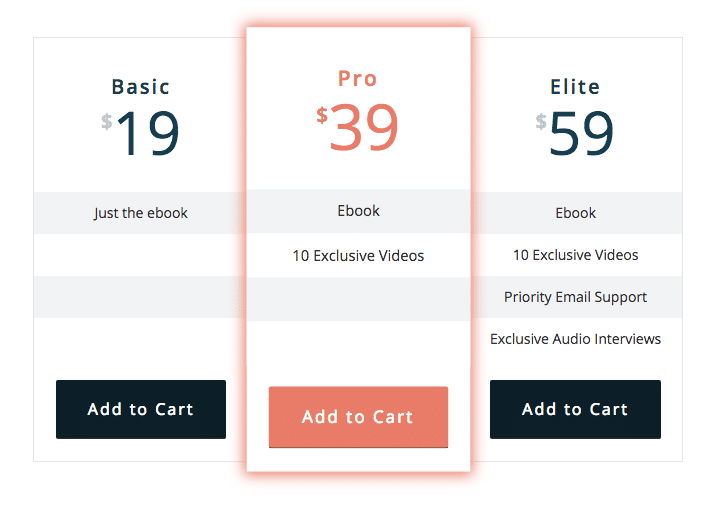The width and height of the screenshot is (719, 508).
Task: Click the dollar sign beside 59
Action: click(541, 121)
